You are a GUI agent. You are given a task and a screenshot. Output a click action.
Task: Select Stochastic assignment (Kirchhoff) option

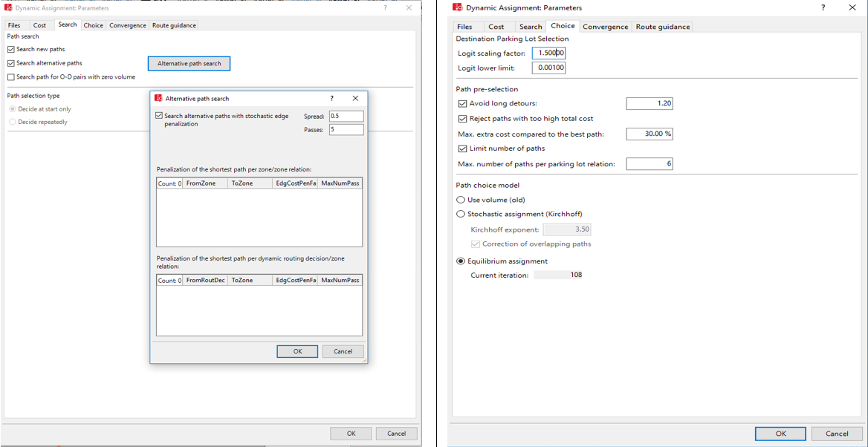point(460,214)
